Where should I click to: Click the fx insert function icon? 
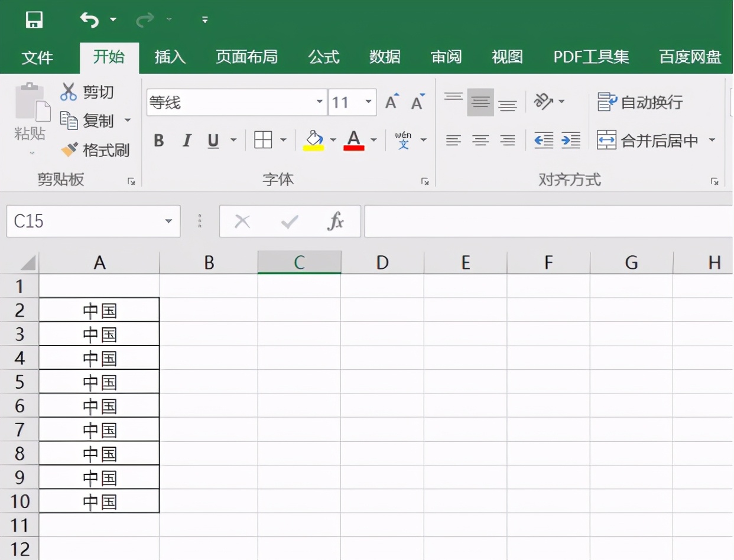336,222
